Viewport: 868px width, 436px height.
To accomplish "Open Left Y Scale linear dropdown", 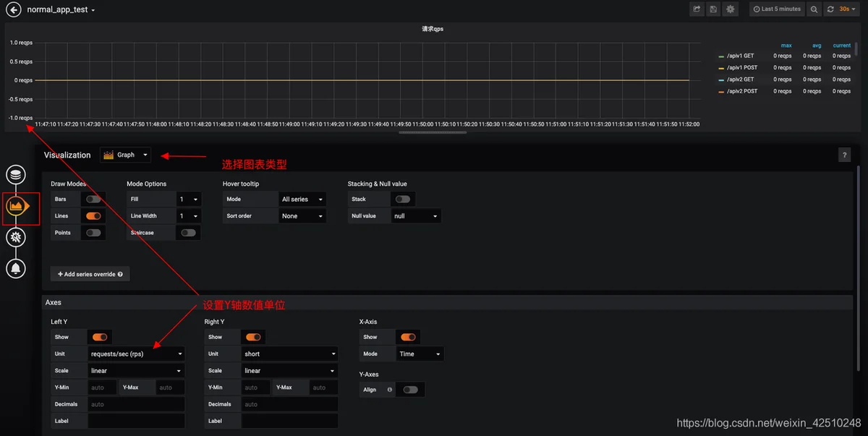I will tap(136, 370).
